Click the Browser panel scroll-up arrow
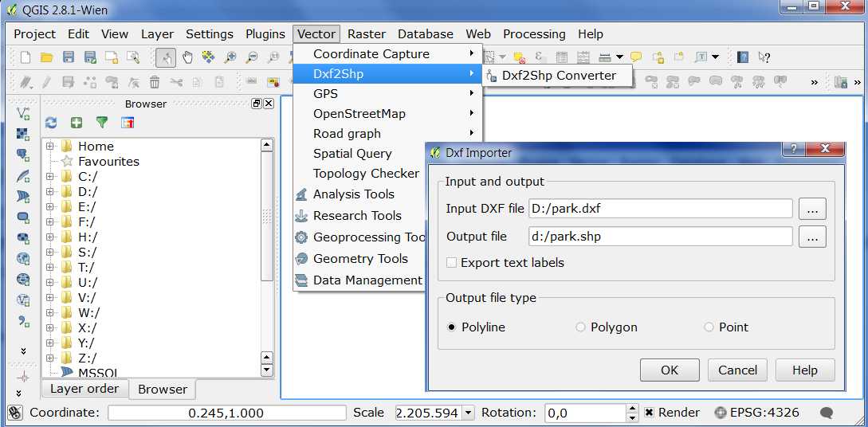 pyautogui.click(x=267, y=145)
